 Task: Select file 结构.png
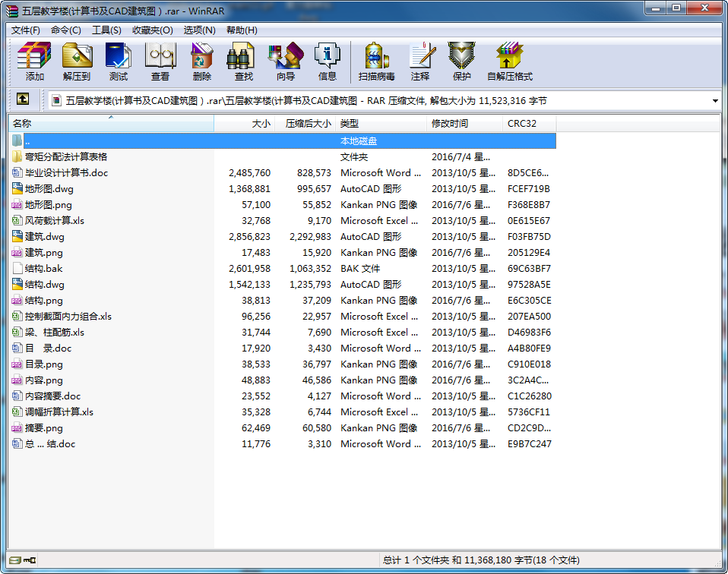43,300
